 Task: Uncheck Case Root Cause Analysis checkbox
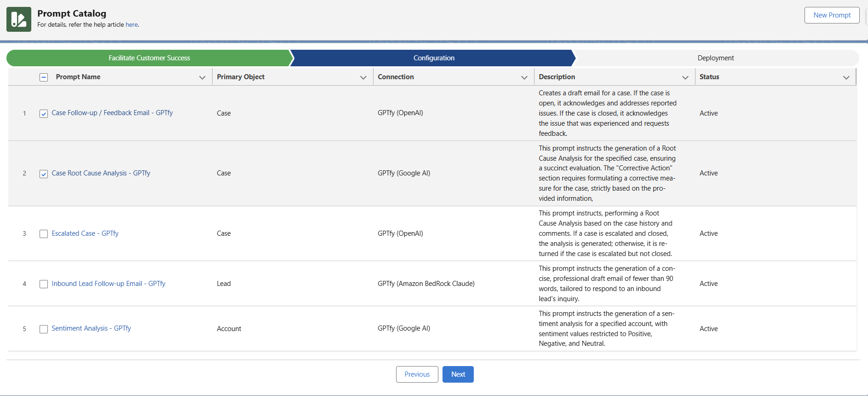pyautogui.click(x=44, y=174)
